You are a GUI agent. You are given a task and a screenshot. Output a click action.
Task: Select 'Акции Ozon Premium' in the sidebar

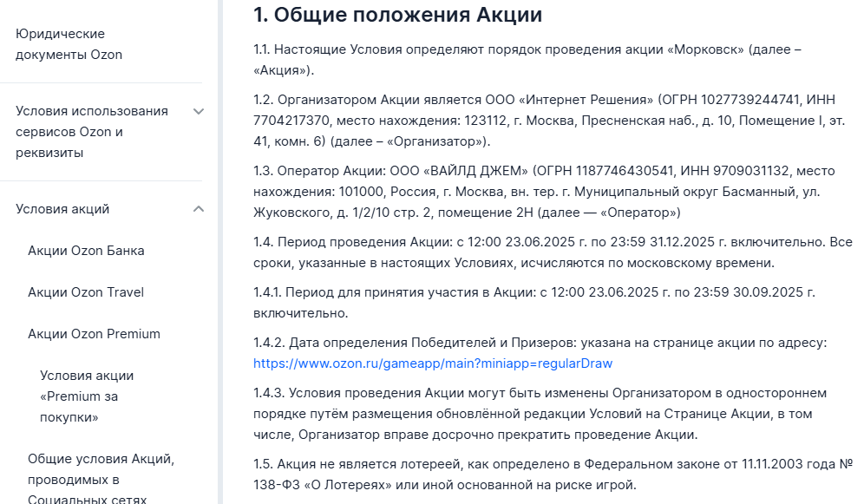[x=94, y=334]
